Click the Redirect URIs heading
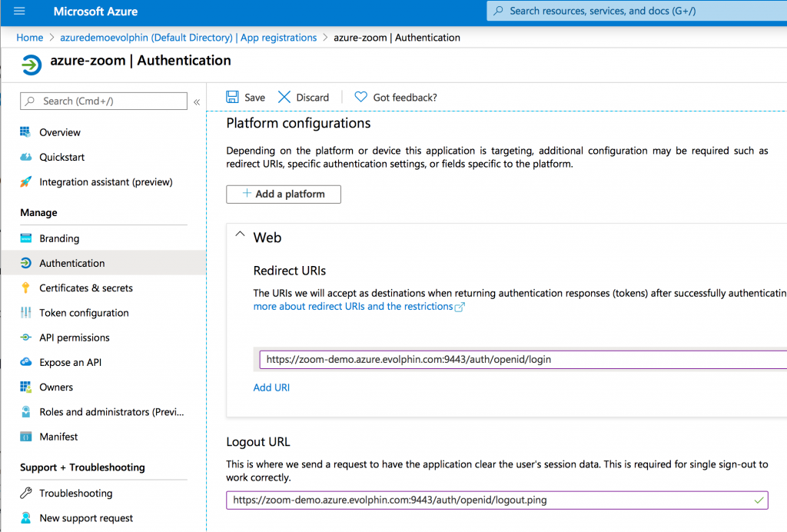This screenshot has width=787, height=532. pos(290,271)
